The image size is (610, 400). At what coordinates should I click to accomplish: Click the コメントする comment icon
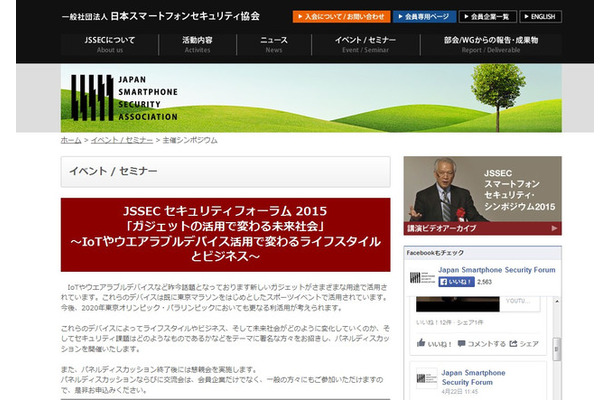(x=461, y=344)
